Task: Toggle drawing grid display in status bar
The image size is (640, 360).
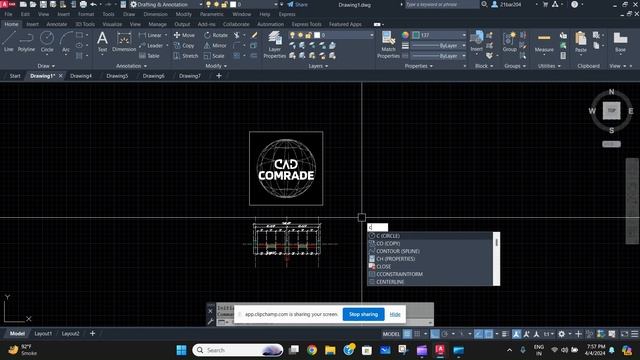Action: point(407,334)
